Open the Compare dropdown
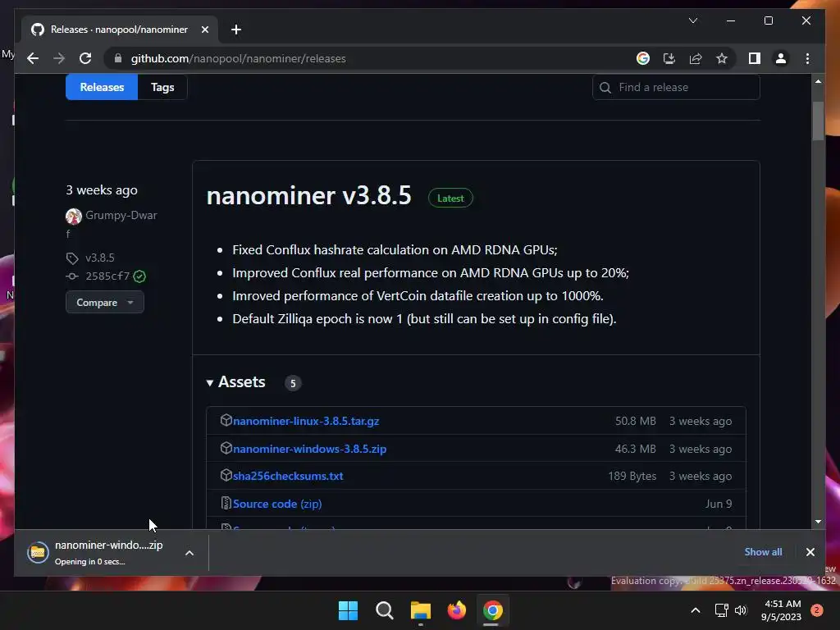This screenshot has height=630, width=840. coord(104,302)
